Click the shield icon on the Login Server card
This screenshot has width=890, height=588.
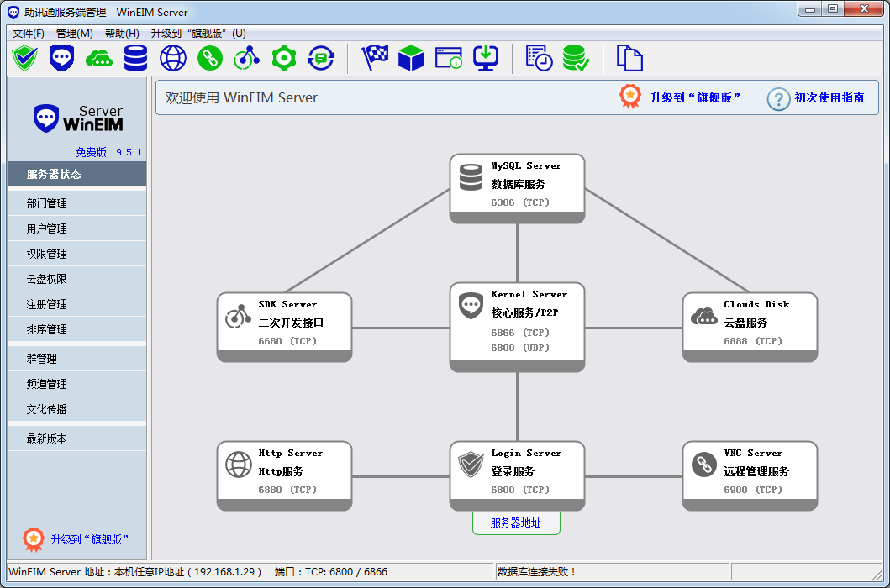click(x=471, y=465)
